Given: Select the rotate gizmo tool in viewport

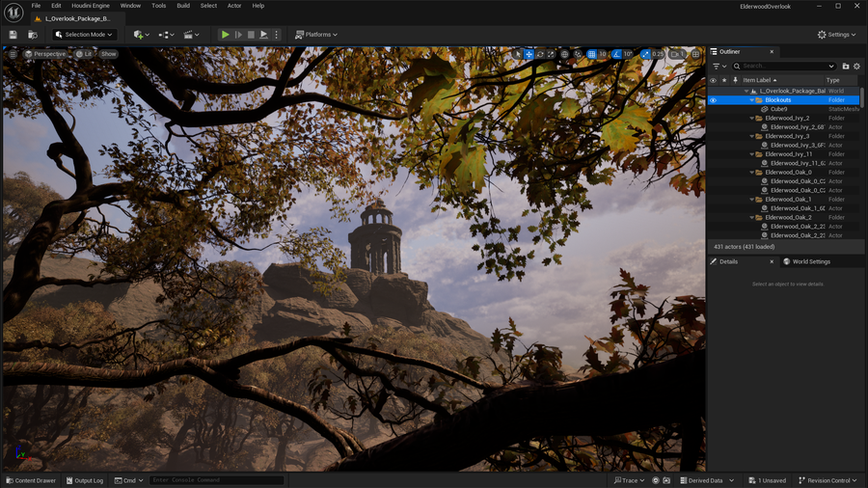Looking at the screenshot, I should pos(540,54).
